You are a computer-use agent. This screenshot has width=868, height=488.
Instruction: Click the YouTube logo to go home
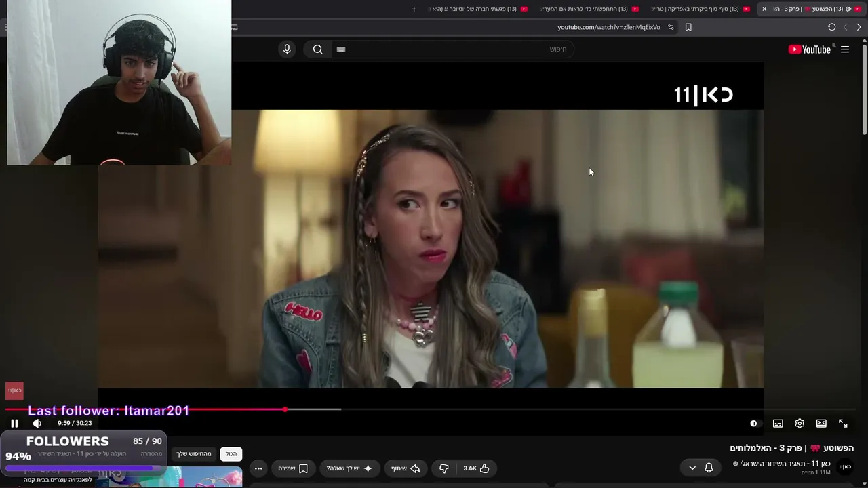tap(810, 49)
